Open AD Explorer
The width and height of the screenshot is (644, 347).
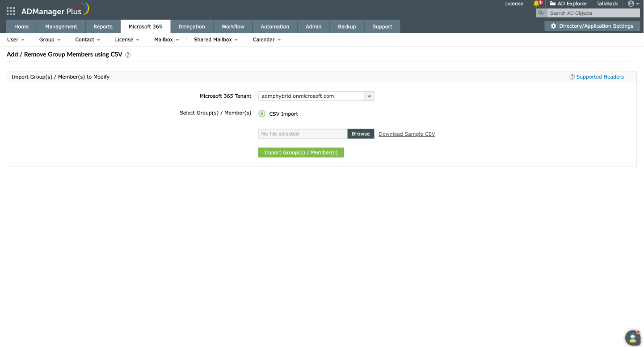(568, 4)
